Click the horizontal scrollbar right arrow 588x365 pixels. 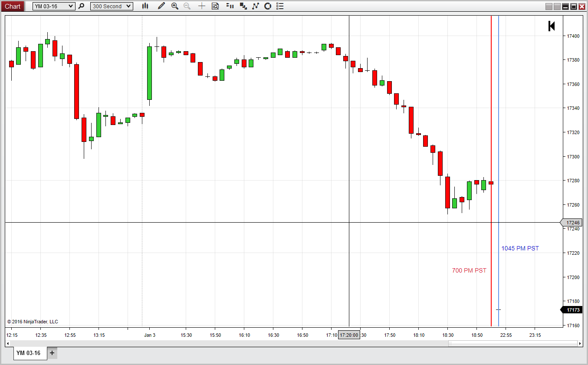click(x=580, y=343)
